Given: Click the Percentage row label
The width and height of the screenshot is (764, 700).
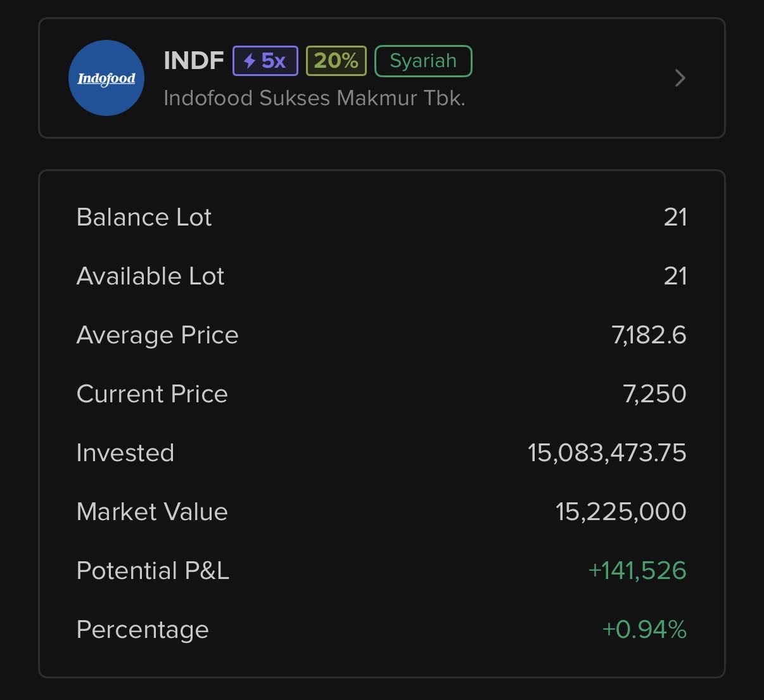Looking at the screenshot, I should coord(143,630).
